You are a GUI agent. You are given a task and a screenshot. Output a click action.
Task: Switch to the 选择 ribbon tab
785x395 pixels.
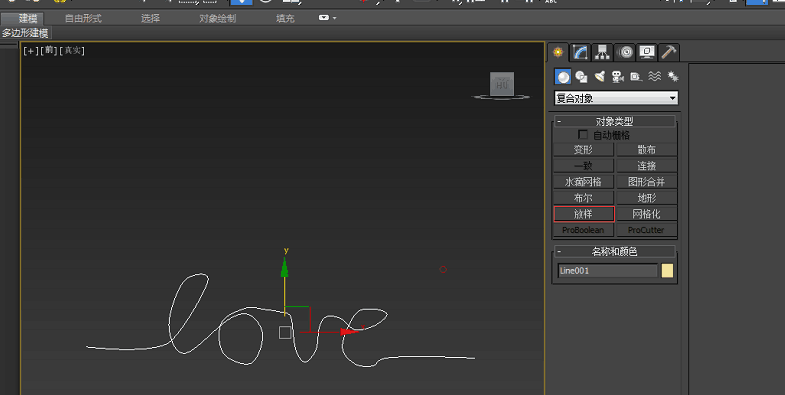coord(150,19)
